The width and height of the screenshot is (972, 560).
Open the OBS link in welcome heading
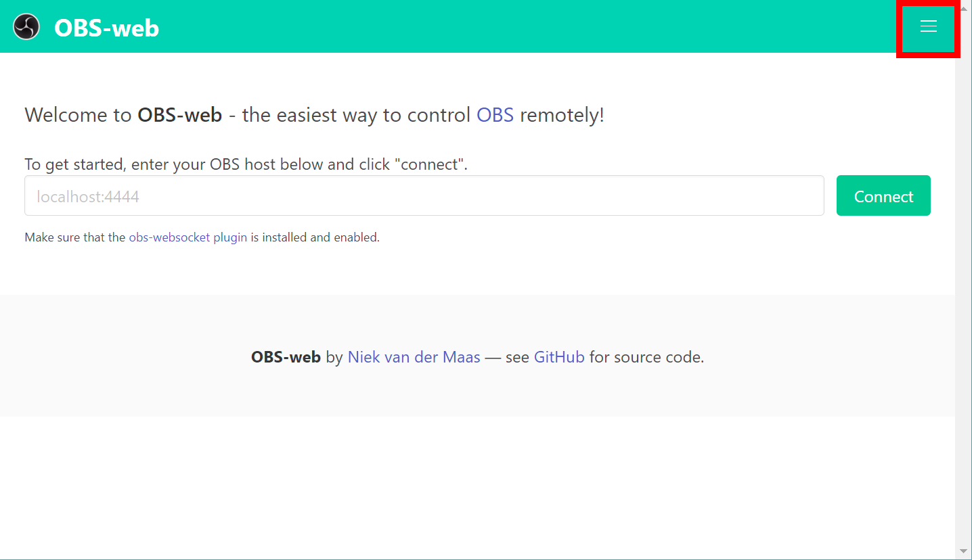[x=495, y=115]
